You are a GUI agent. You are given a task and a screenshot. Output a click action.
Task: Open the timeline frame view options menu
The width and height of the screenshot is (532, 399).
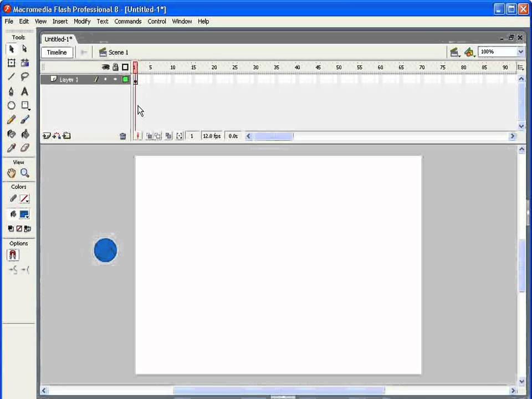pyautogui.click(x=520, y=67)
